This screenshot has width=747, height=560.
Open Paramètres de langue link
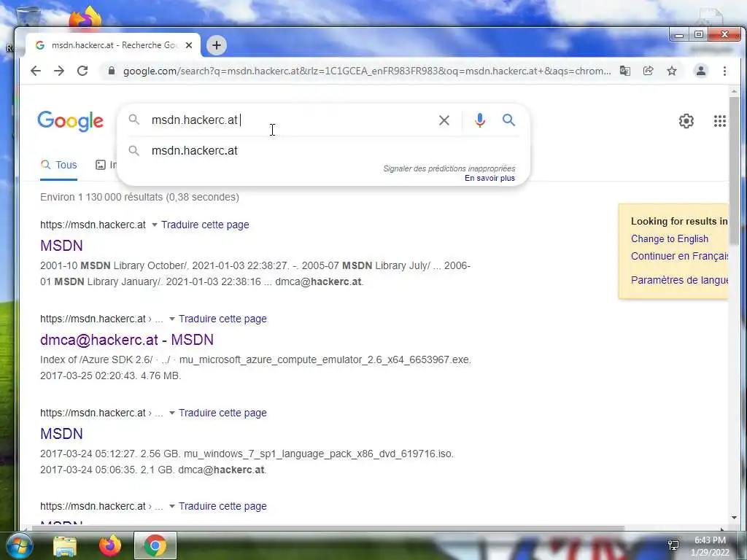tap(680, 280)
